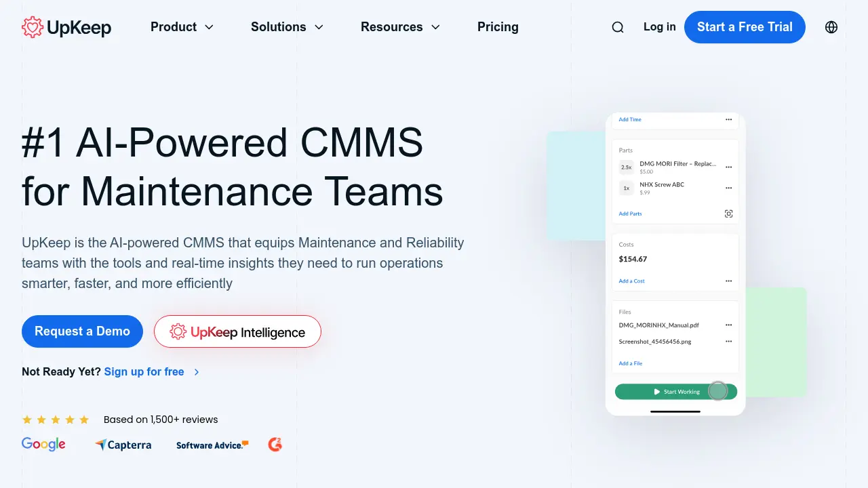
Task: Click the G2 logo
Action: pyautogui.click(x=275, y=445)
